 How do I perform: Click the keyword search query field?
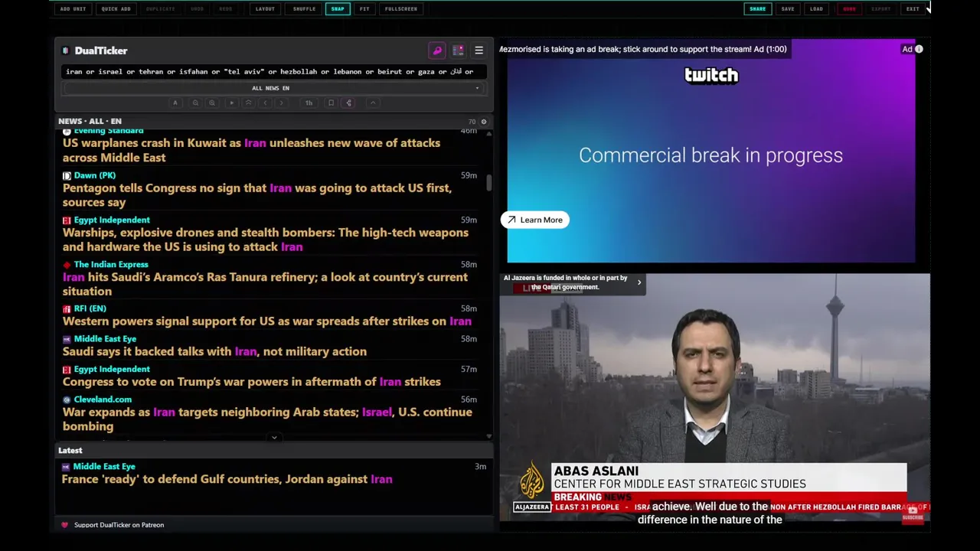coord(273,72)
